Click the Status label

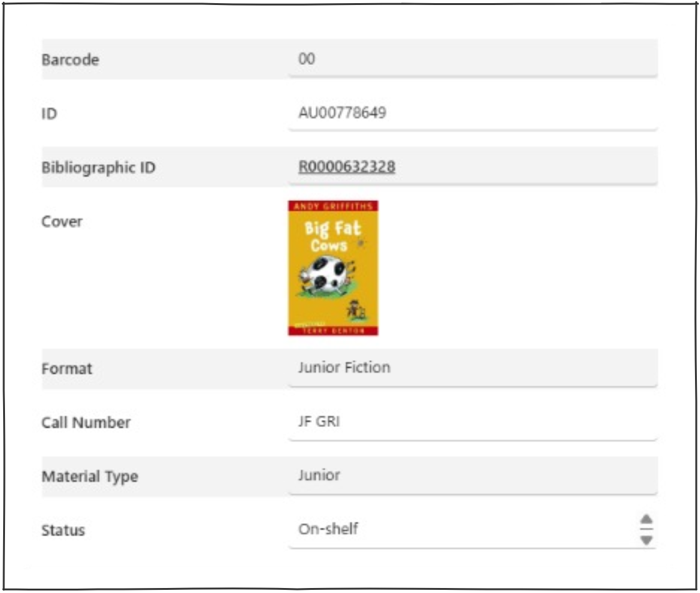63,531
